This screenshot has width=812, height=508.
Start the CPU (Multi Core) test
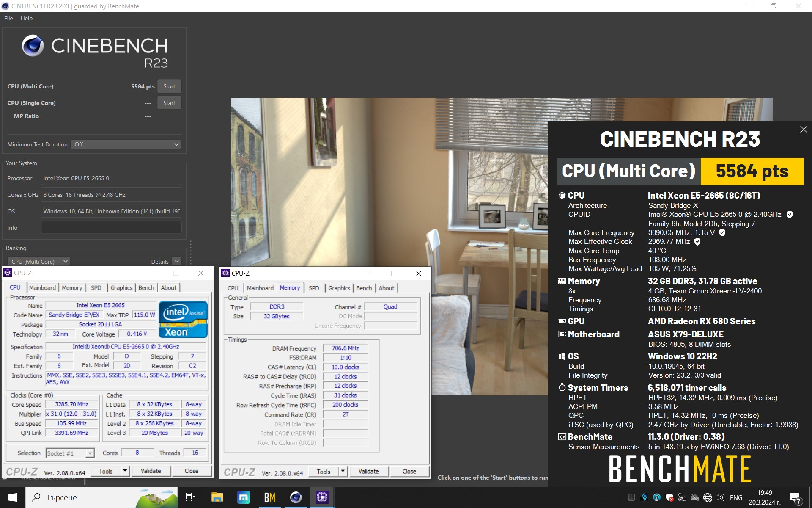tap(169, 86)
